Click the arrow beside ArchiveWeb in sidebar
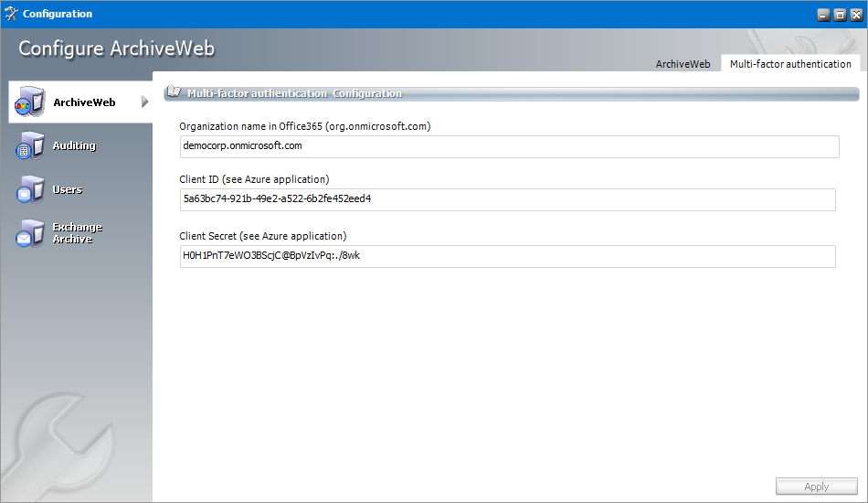Screen dimensions: 868x503 [x=144, y=102]
